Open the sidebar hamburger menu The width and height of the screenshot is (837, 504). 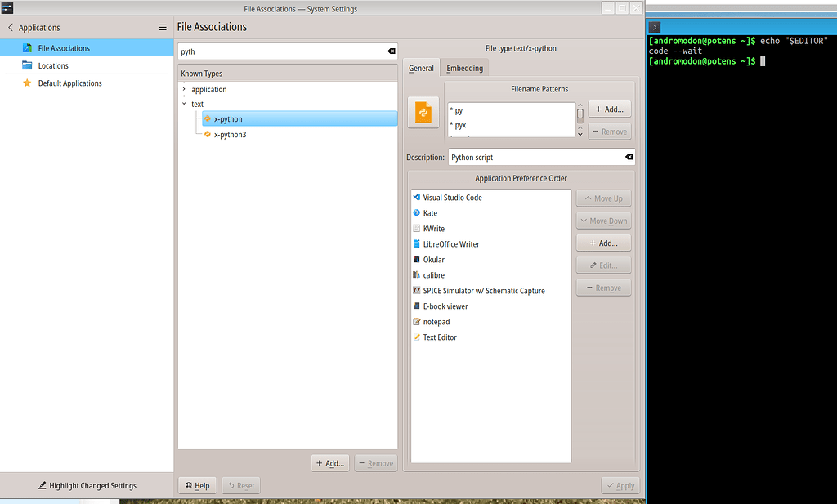pyautogui.click(x=162, y=28)
